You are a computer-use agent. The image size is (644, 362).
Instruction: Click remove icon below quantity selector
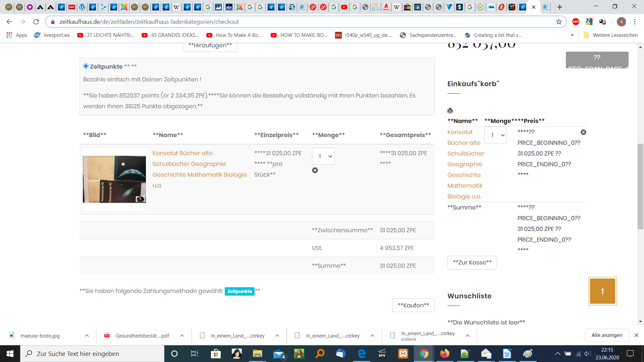[x=315, y=170]
